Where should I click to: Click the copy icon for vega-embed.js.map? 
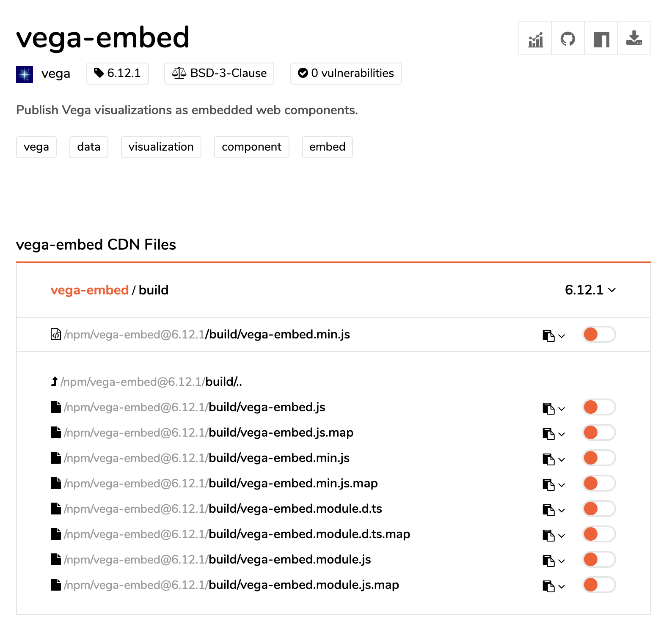tap(549, 432)
